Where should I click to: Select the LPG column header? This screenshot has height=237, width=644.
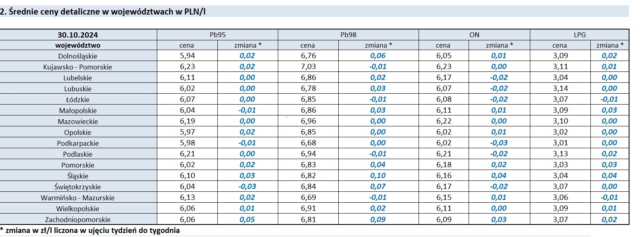pyautogui.click(x=579, y=35)
